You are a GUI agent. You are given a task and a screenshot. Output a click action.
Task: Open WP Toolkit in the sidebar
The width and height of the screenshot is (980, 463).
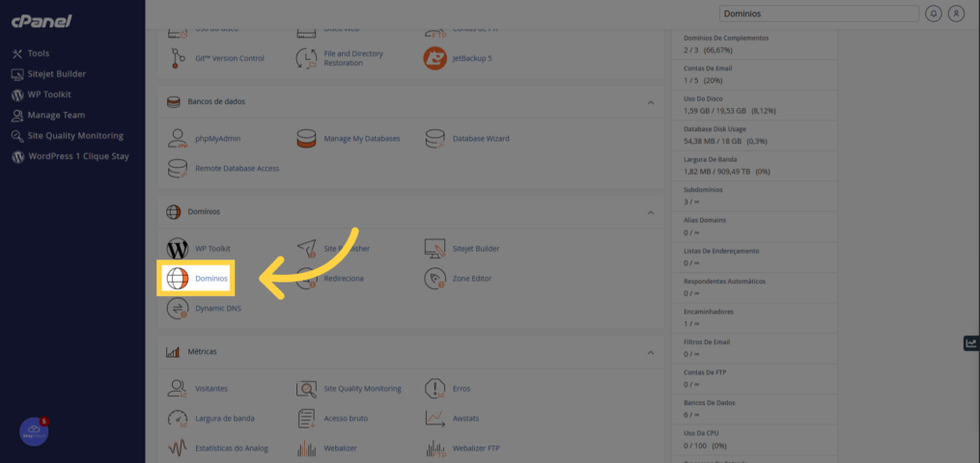(x=42, y=95)
